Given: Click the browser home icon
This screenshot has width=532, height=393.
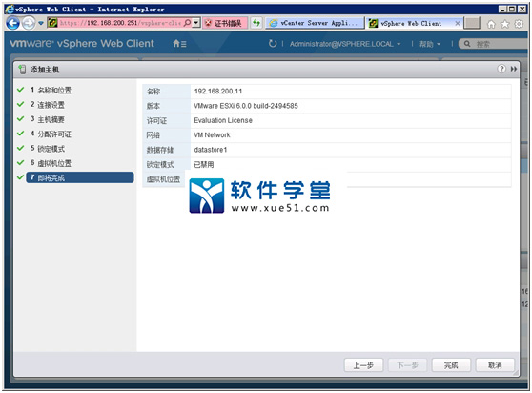Looking at the screenshot, I should pos(491,24).
